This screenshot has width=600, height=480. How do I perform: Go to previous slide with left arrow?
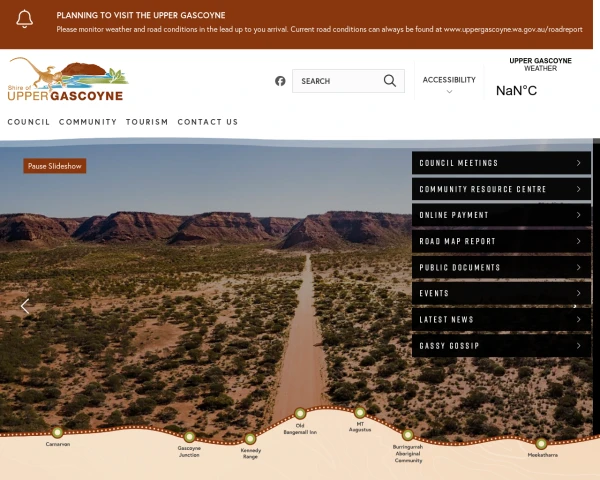pyautogui.click(x=25, y=307)
